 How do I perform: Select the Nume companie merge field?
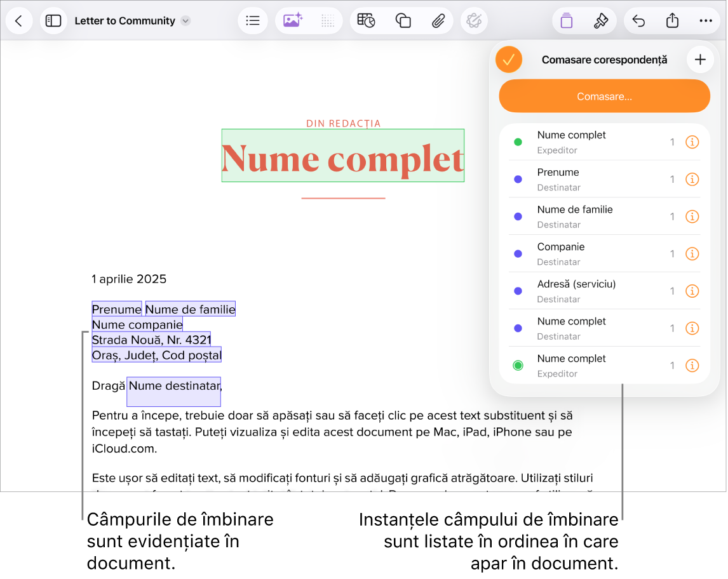137,324
